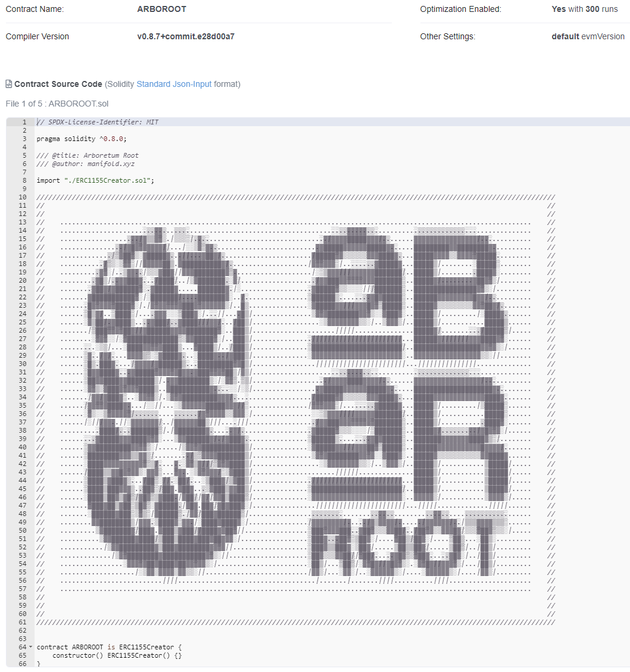This screenshot has width=630, height=672.
Task: Select compiler version v0.8.7+commit.e28d00a7
Action: click(186, 36)
